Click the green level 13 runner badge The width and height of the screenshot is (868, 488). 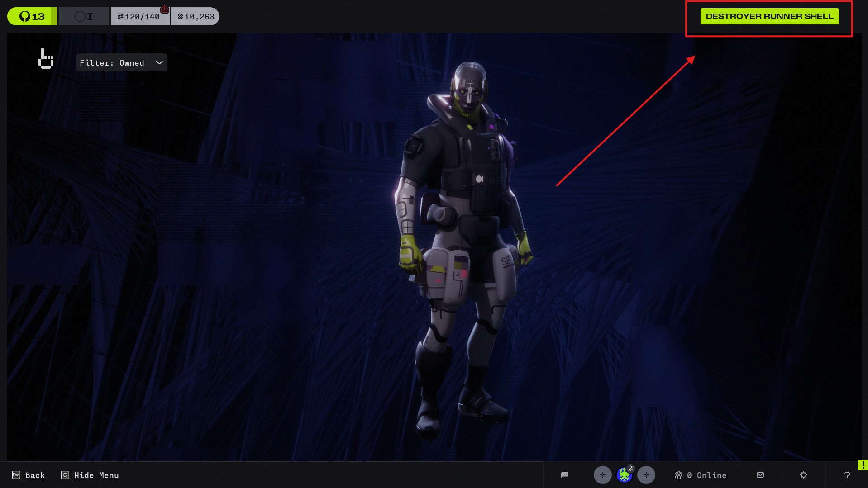[x=32, y=17]
